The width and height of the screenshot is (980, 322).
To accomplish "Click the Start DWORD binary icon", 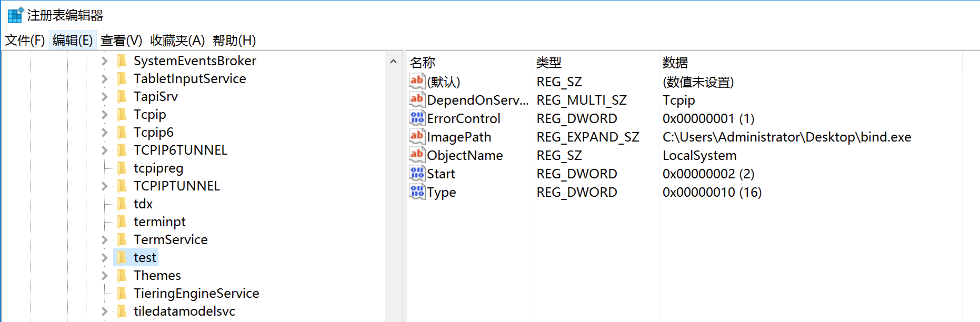I will click(417, 173).
